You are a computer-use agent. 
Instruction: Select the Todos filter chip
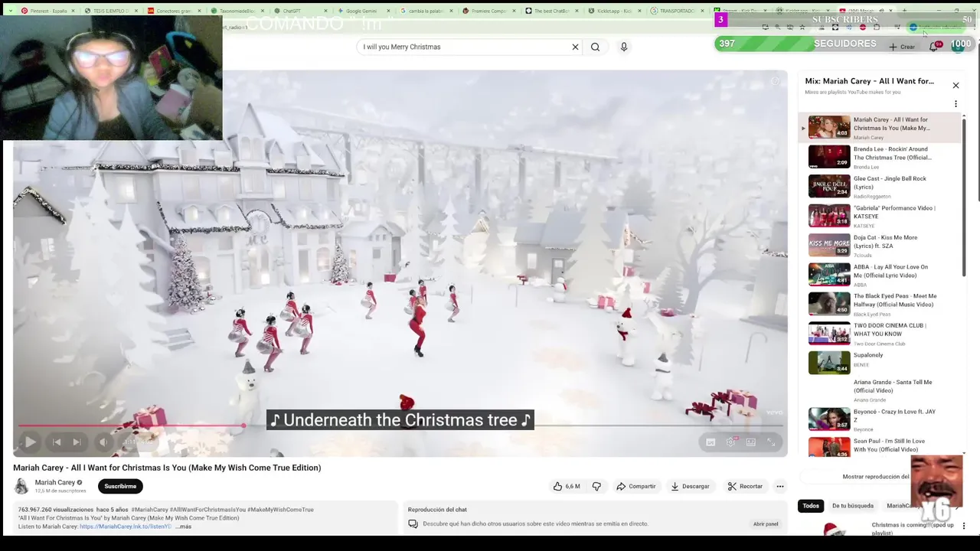(x=811, y=506)
